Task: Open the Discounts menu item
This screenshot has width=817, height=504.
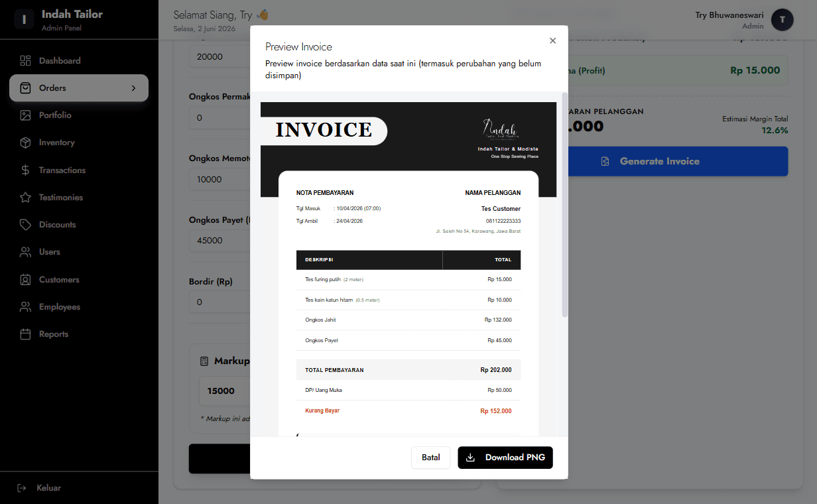Action: click(79, 225)
